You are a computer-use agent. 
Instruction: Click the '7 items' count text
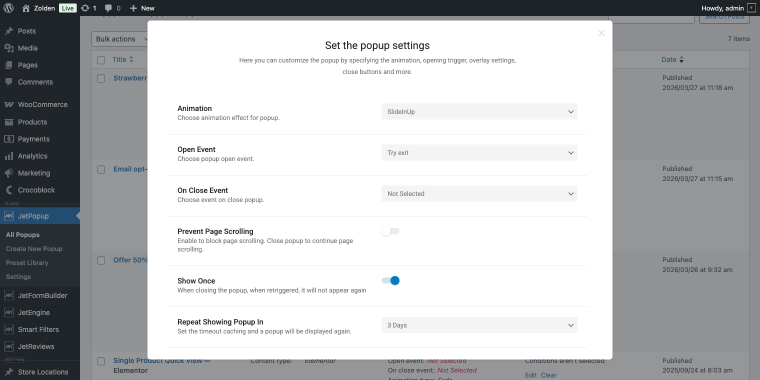738,39
